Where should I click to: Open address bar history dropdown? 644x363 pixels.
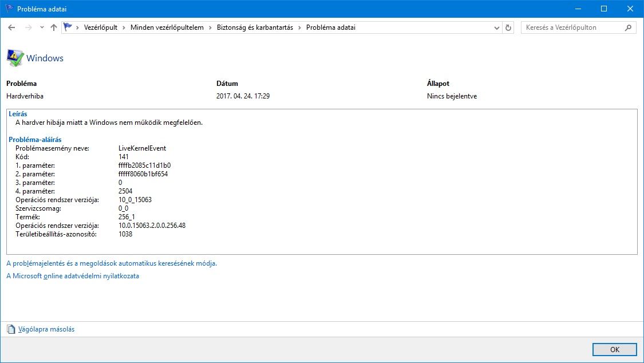(496, 27)
